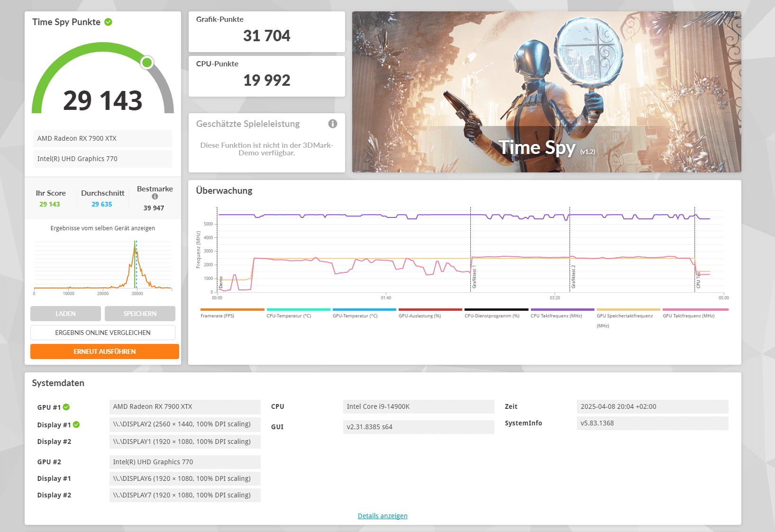This screenshot has width=775, height=532.
Task: Click the GUI version v2.31.8385 s64
Action: point(419,427)
